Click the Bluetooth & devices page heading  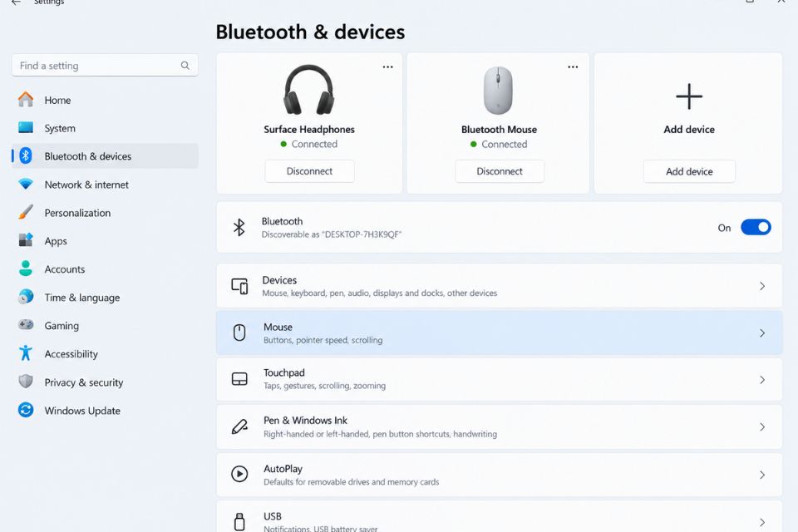310,32
